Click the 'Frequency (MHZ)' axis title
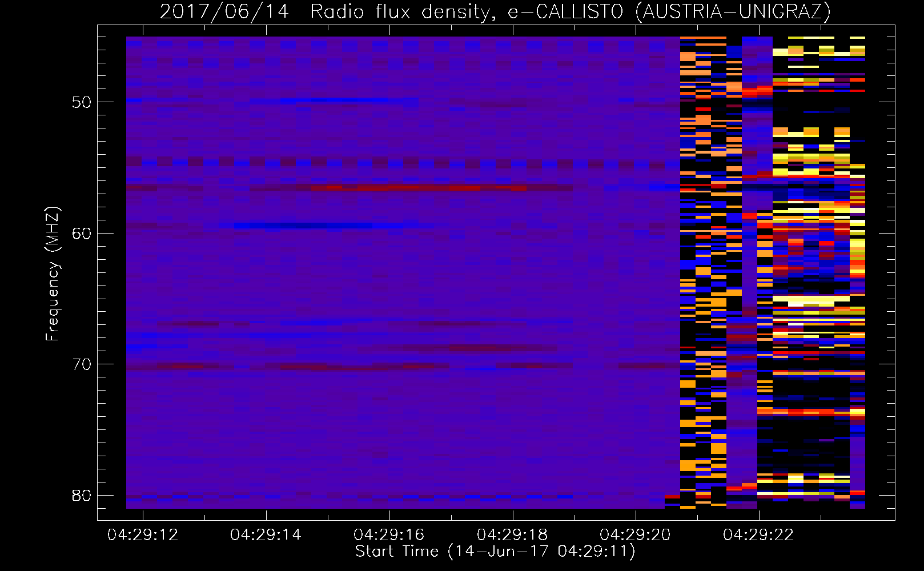924x571 pixels. [53, 274]
